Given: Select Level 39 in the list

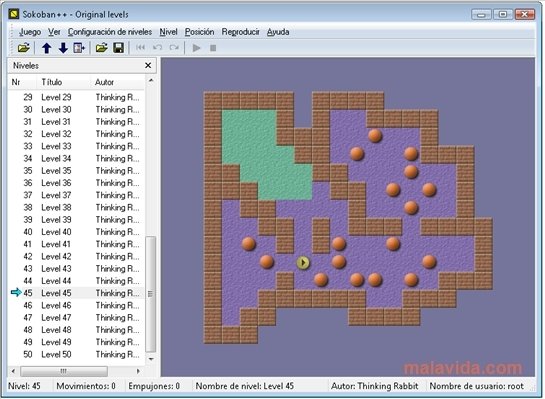Looking at the screenshot, I should tap(76, 220).
